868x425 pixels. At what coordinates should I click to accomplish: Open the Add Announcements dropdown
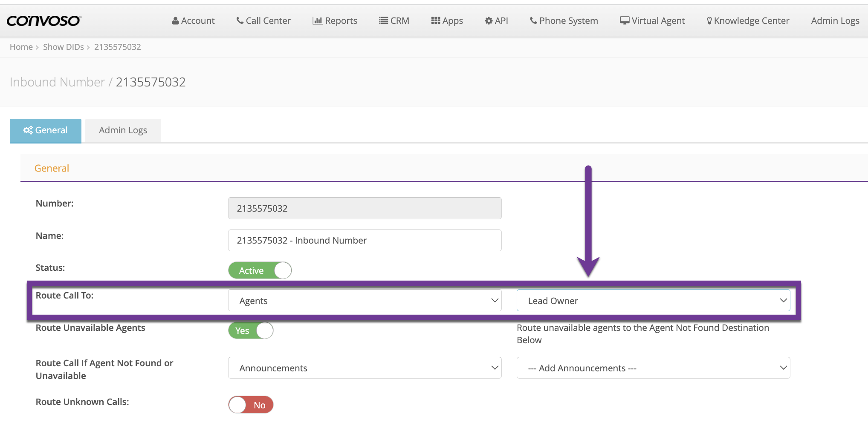coord(653,368)
